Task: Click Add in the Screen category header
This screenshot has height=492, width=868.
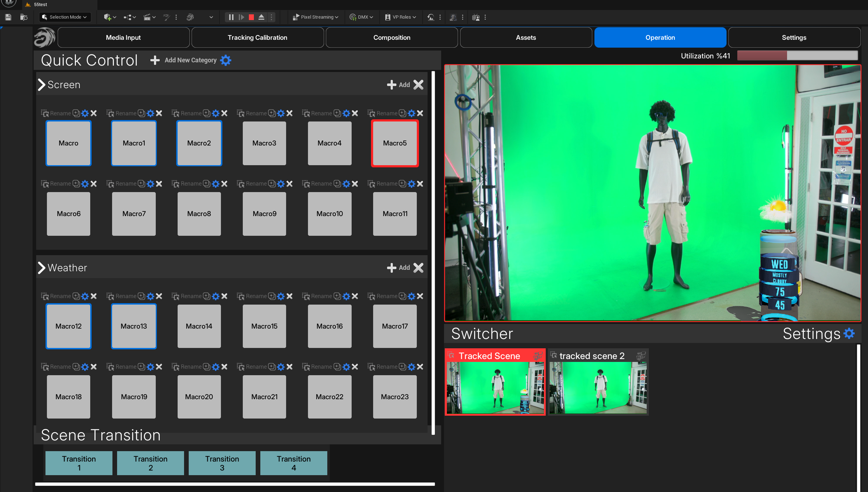Action: [399, 85]
